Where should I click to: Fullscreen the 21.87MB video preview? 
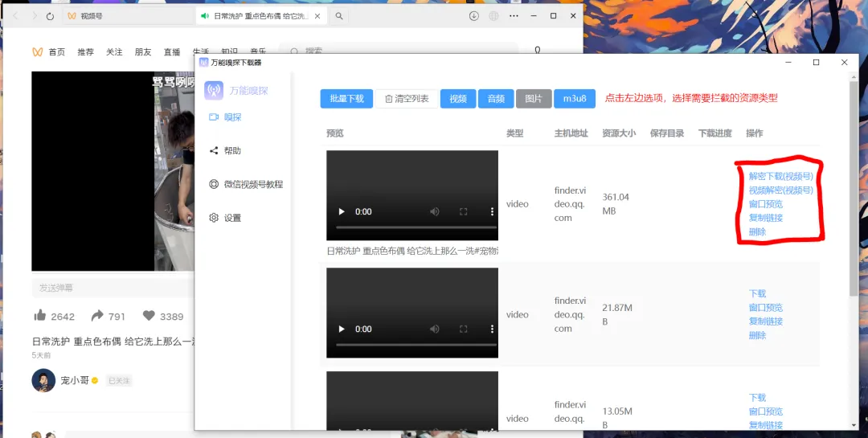464,329
